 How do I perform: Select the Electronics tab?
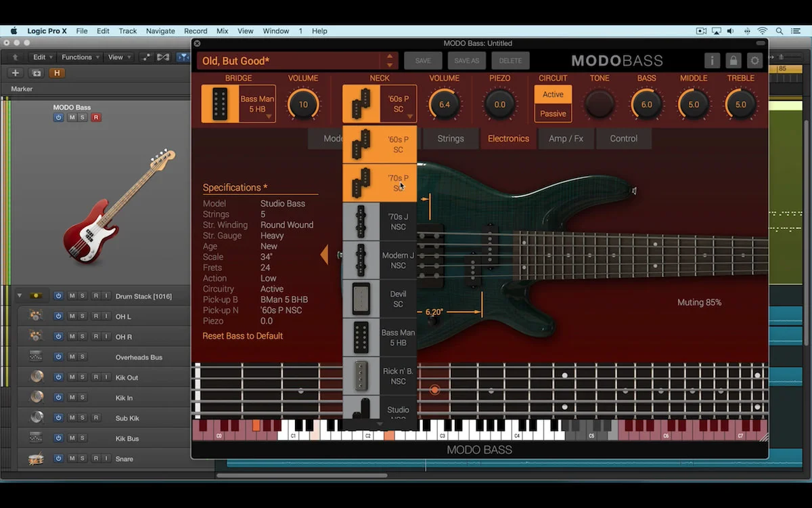(508, 138)
